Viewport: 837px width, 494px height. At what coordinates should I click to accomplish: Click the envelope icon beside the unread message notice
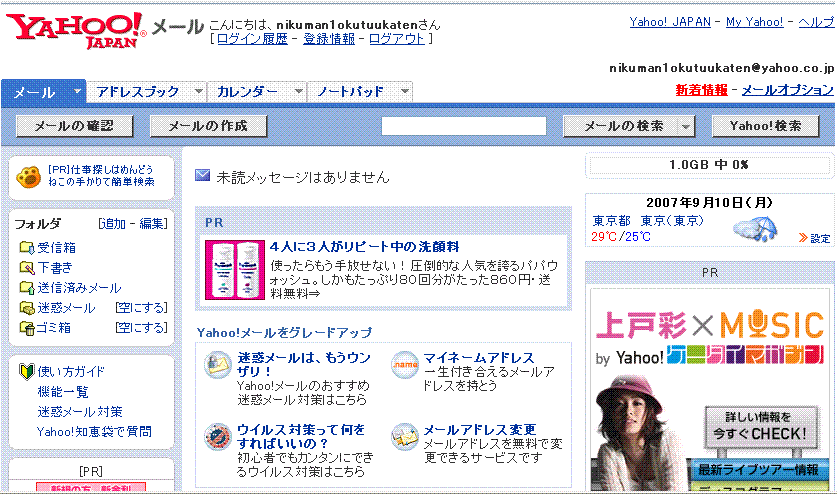point(202,175)
